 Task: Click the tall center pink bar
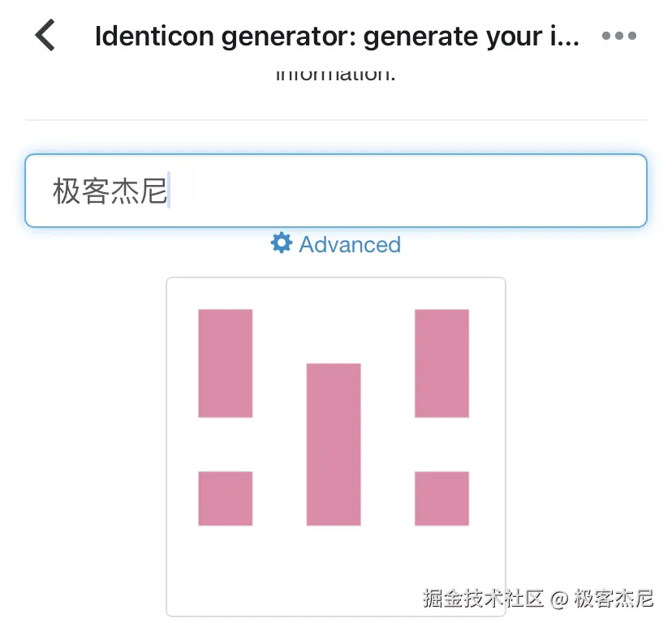coord(333,444)
